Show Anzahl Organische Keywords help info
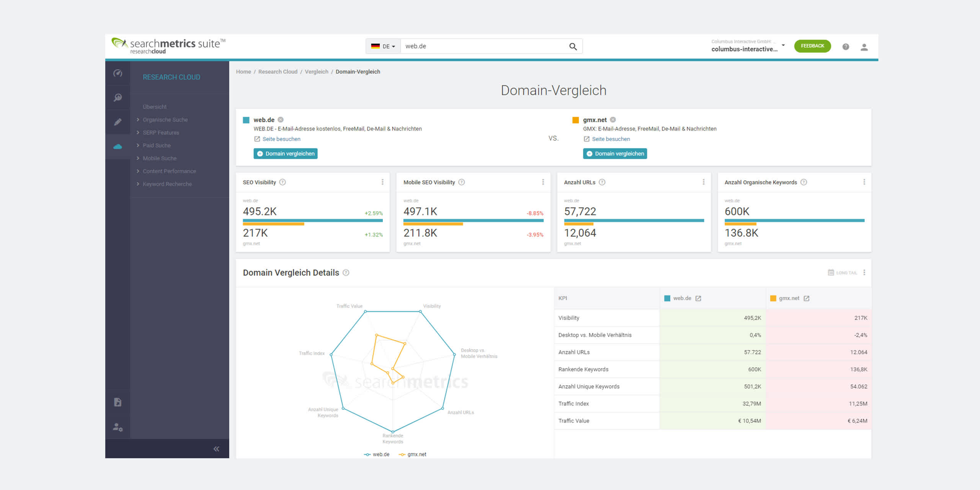This screenshot has width=980, height=490. [x=804, y=182]
